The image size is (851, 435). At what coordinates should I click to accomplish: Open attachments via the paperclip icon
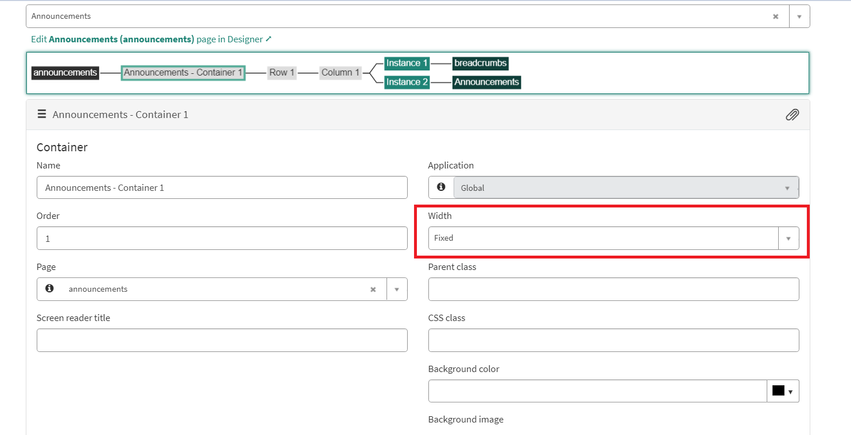(x=792, y=114)
